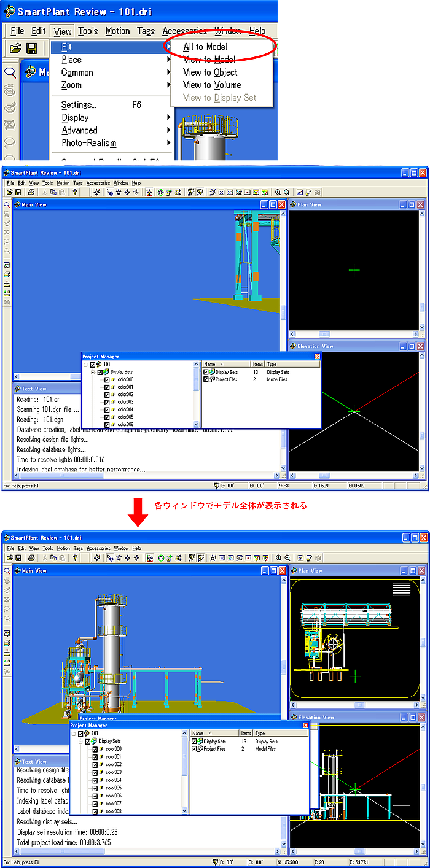Expand the Common submenu in View menu
The width and height of the screenshot is (430, 868).
77,72
